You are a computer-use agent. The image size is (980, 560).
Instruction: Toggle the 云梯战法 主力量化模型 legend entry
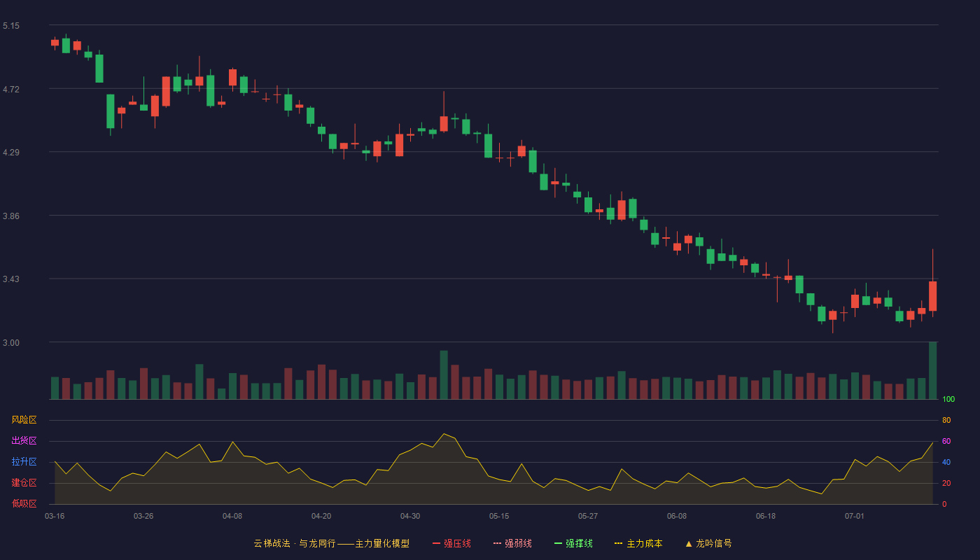(331, 543)
